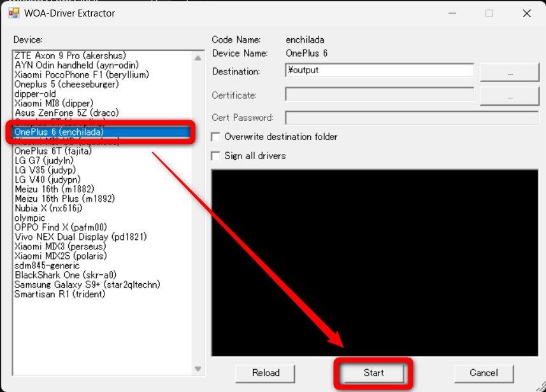Select Xiaomi MIX2S (polaris)
Viewport: 546px width, 392px height.
click(61, 256)
